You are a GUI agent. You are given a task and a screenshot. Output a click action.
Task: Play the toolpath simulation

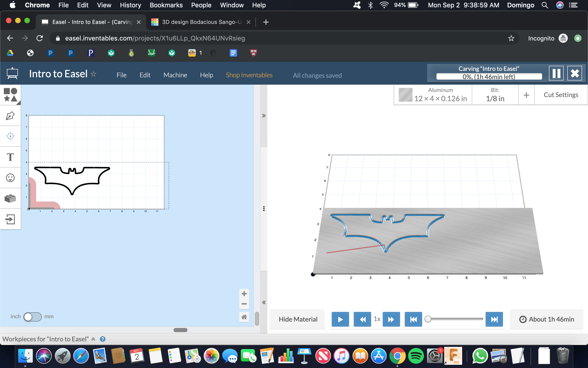point(340,319)
